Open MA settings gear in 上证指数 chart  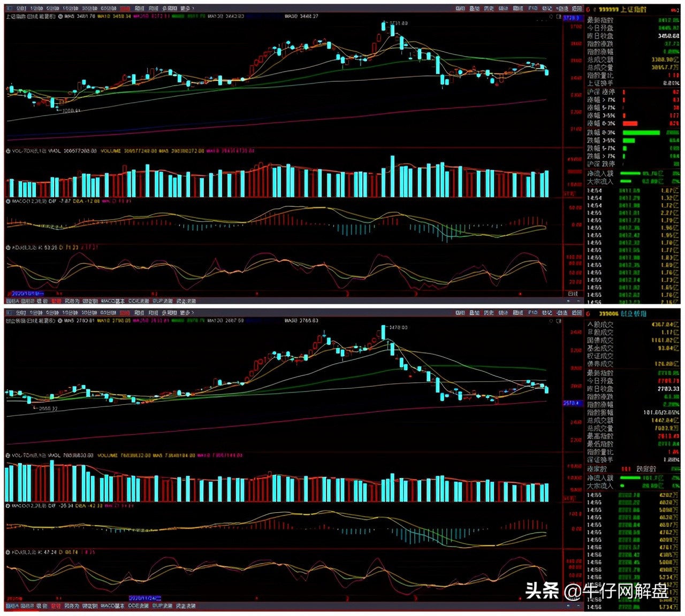(60, 16)
